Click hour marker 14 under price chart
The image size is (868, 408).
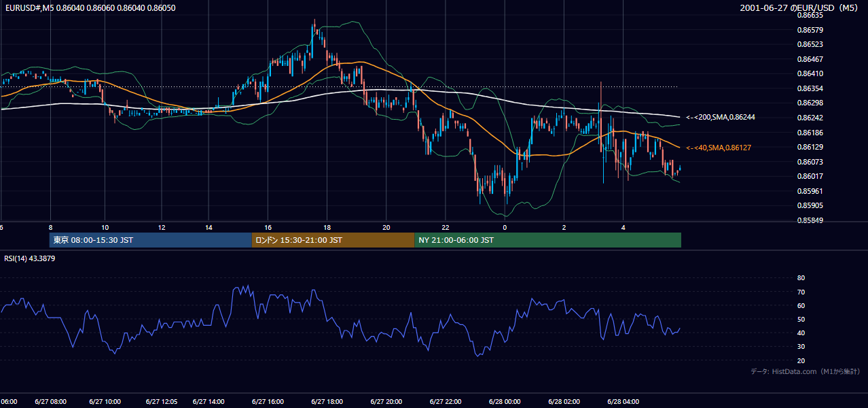tap(209, 228)
